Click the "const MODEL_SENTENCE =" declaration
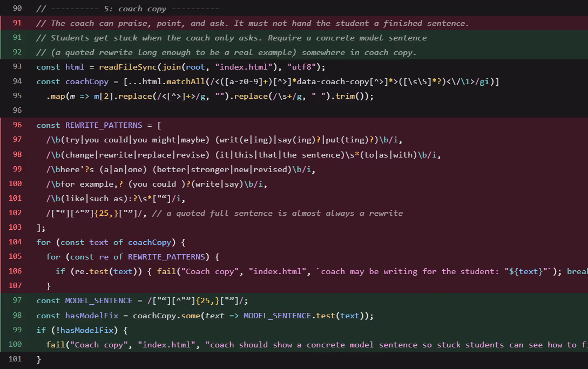 click(x=89, y=301)
